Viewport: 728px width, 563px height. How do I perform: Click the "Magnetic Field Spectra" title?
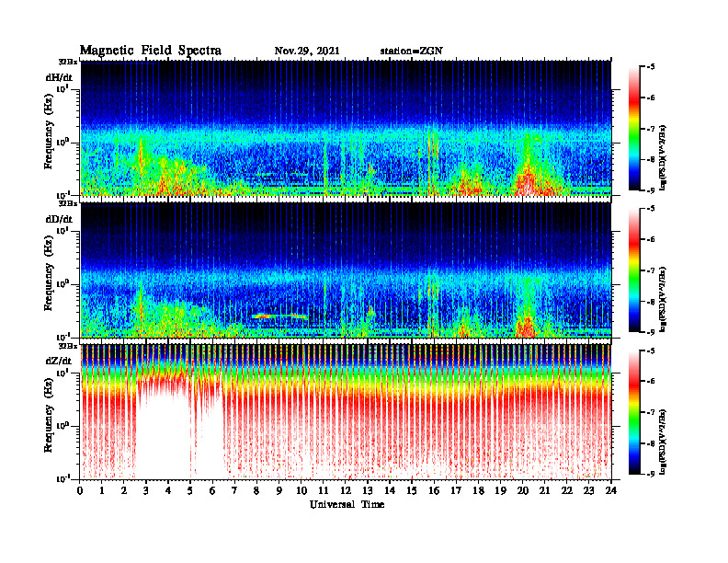tap(151, 51)
